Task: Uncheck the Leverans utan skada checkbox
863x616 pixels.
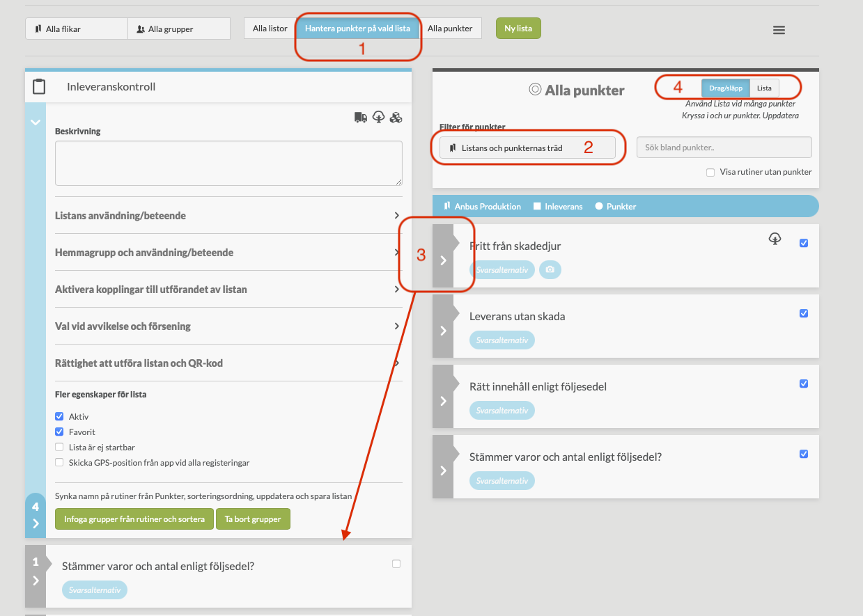Action: pyautogui.click(x=804, y=313)
